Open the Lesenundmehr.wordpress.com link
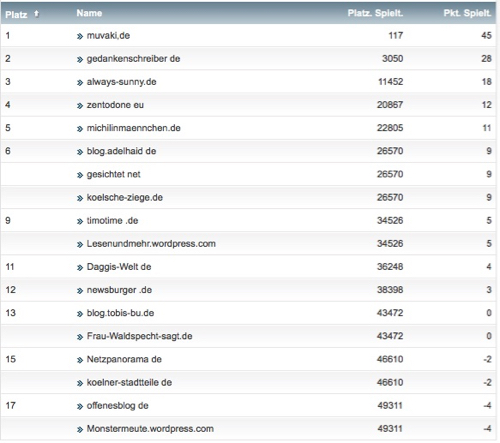The image size is (500, 443). [151, 244]
